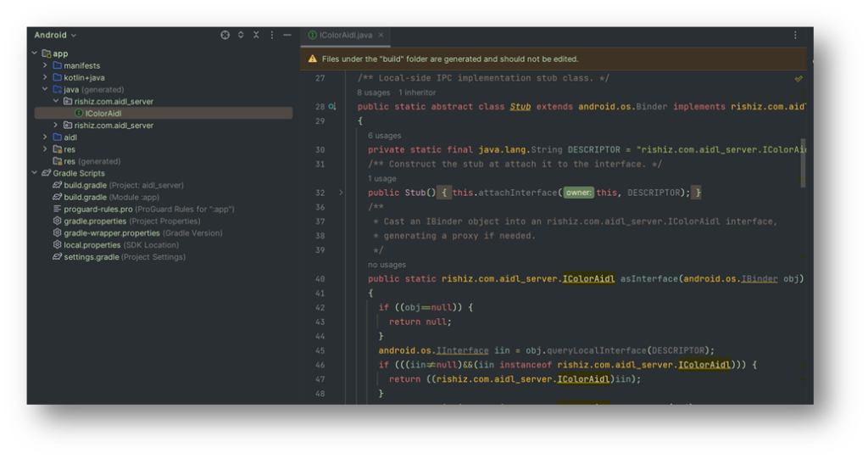Close the IColorAidl.java tab
Viewport: 868px width, 459px height.
pyautogui.click(x=381, y=35)
